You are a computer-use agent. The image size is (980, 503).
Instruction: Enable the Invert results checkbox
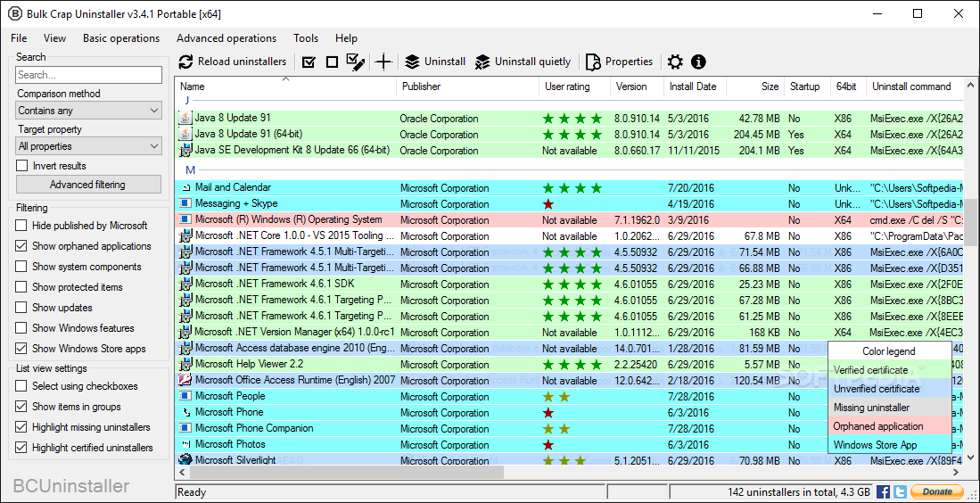click(x=22, y=166)
